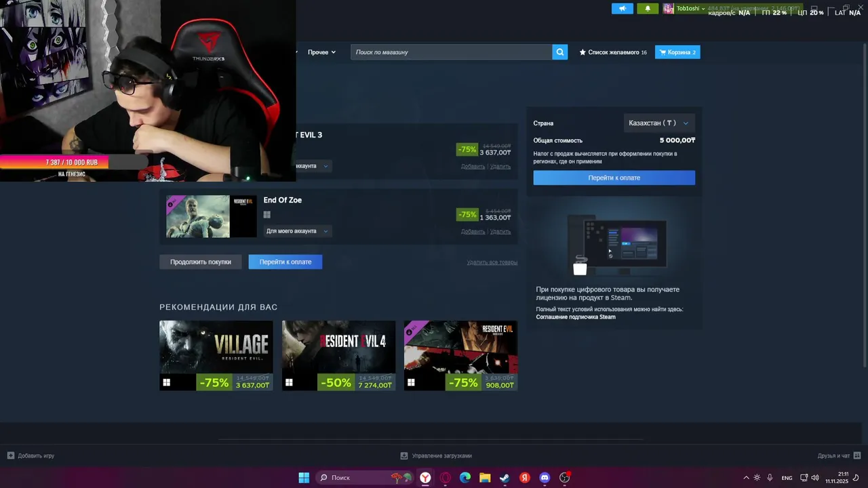Open Discord from taskbar
This screenshot has height=488, width=868.
(545, 478)
